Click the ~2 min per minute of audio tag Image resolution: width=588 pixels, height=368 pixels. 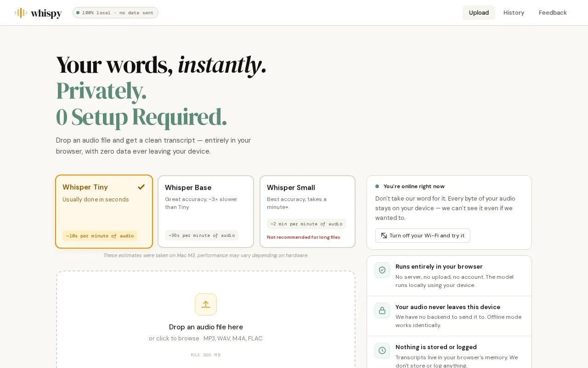(306, 224)
